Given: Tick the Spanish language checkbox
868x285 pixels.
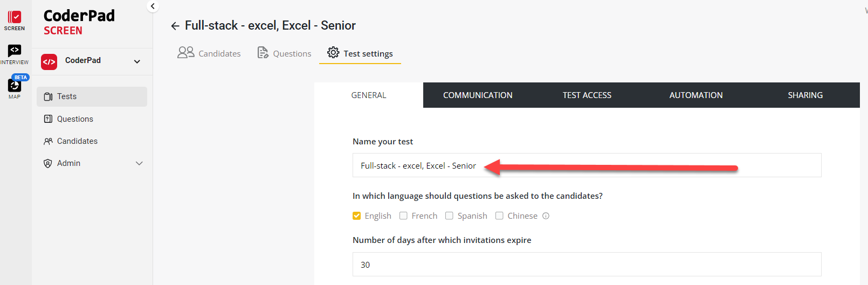Looking at the screenshot, I should [449, 216].
